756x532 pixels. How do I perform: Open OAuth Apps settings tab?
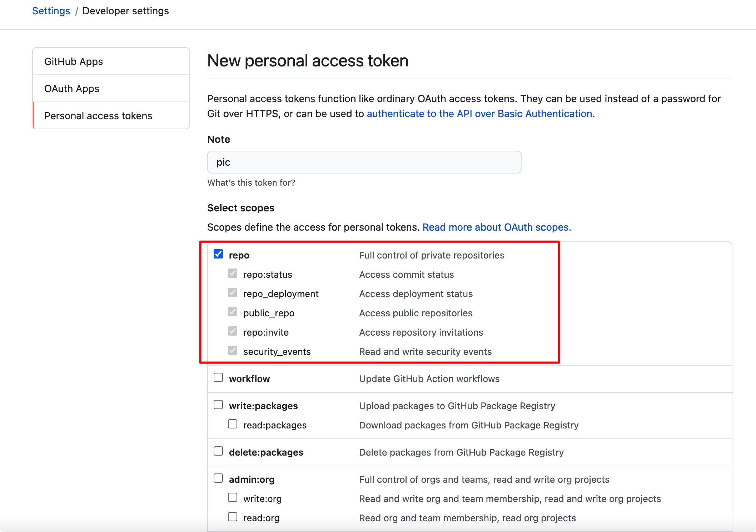click(72, 88)
